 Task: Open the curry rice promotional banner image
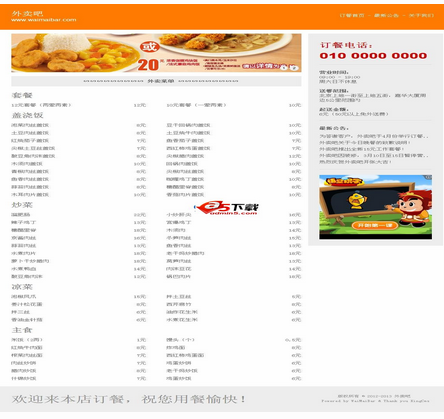click(156, 53)
